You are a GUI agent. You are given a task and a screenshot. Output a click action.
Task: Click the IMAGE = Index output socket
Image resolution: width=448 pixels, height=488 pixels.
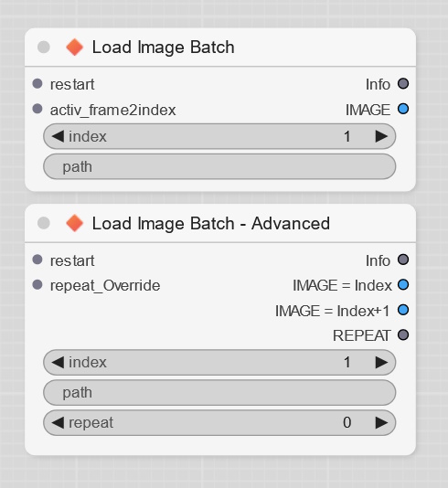403,285
